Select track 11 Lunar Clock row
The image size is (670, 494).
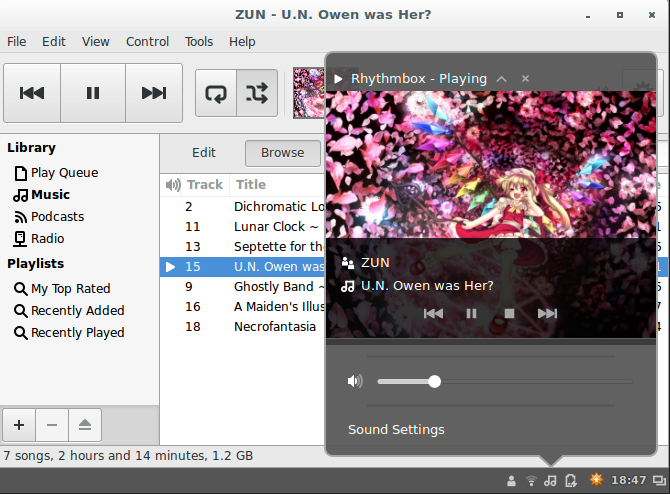click(x=243, y=226)
